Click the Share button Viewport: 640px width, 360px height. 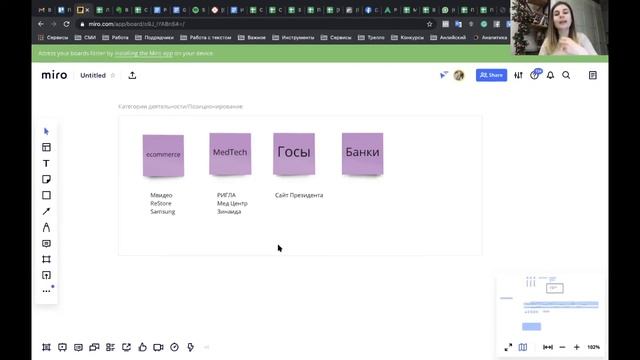491,75
